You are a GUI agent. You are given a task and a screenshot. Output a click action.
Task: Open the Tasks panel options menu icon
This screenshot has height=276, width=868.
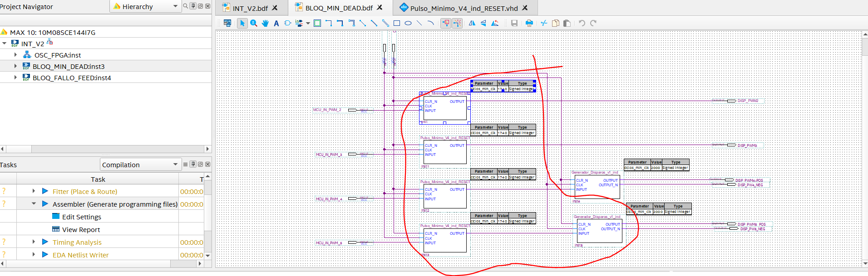[185, 165]
